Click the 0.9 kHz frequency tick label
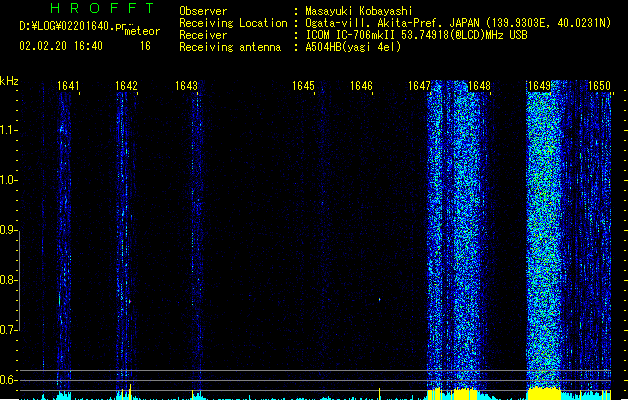 (x=8, y=230)
